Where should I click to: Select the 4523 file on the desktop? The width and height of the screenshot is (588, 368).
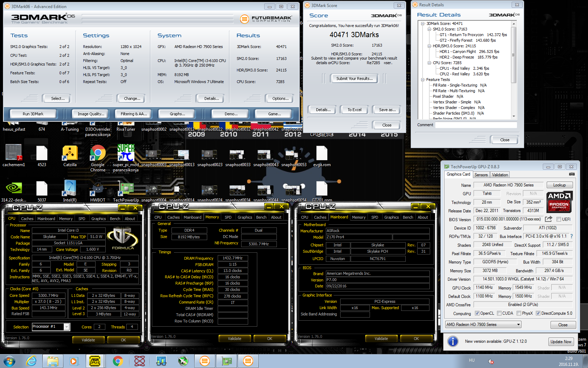42,155
